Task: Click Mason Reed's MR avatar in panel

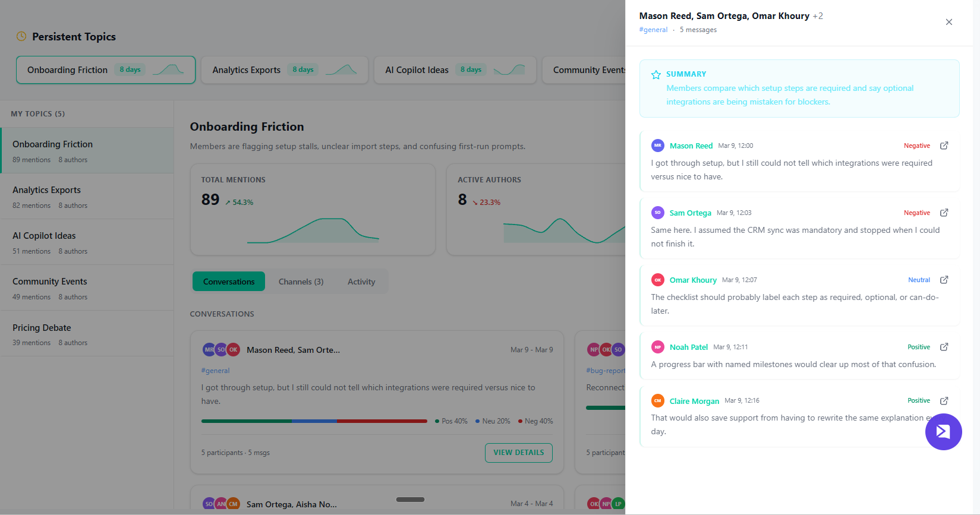Action: (x=657, y=146)
